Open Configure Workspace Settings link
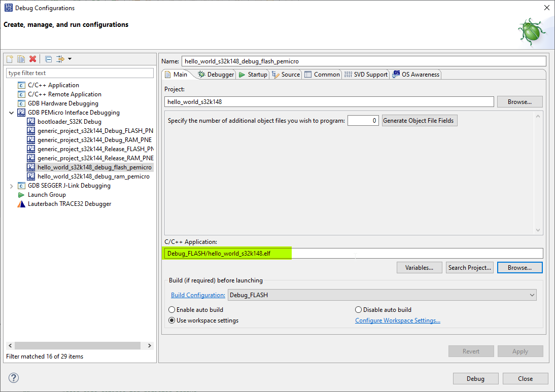Image resolution: width=555 pixels, height=392 pixels. [397, 320]
